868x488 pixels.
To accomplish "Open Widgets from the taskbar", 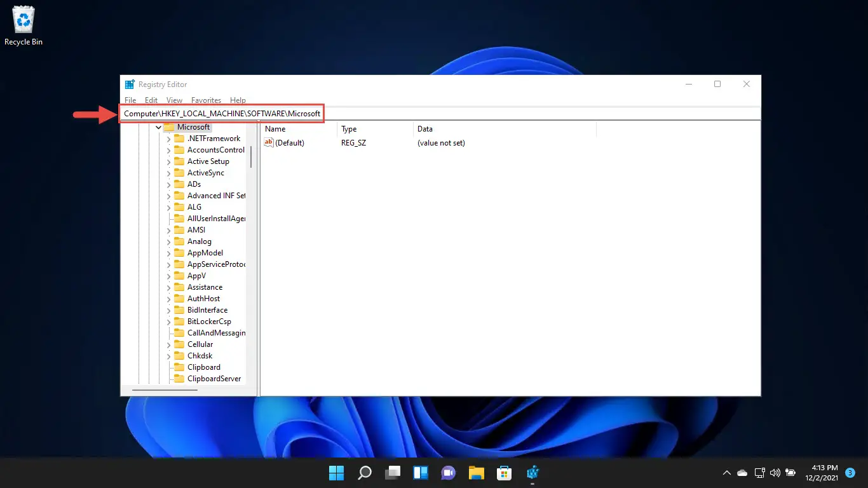I will tap(421, 473).
